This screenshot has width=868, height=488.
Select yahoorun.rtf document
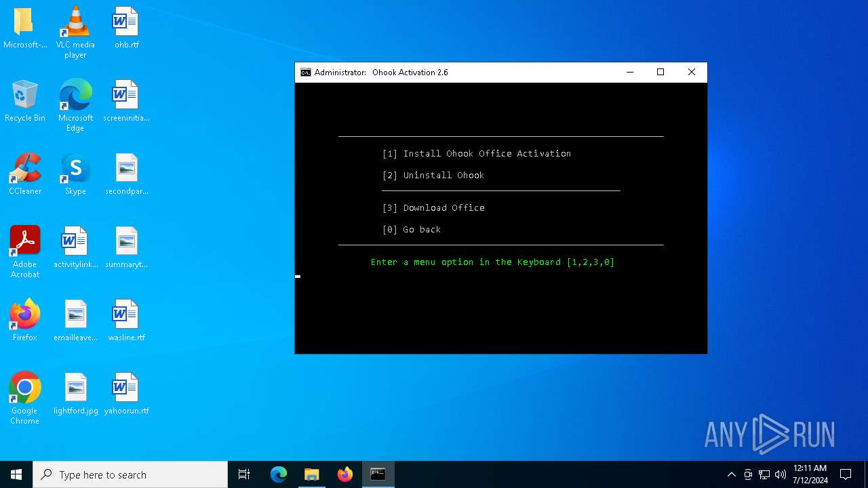(126, 394)
